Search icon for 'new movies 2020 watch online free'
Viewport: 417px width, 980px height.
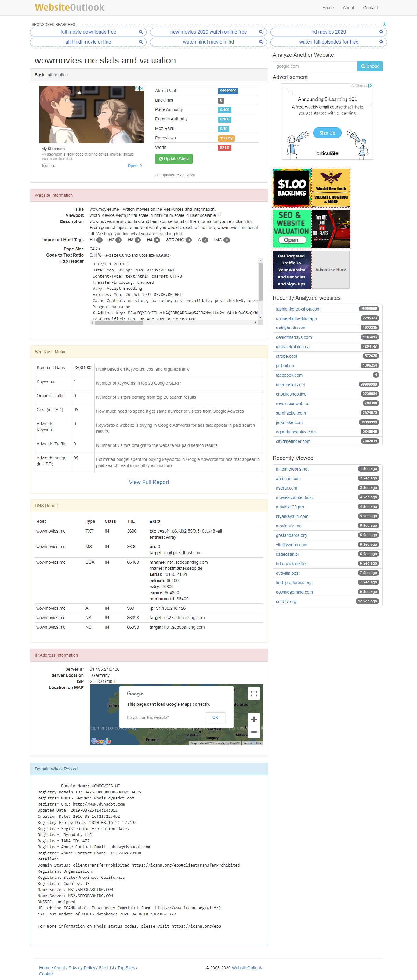261,32
